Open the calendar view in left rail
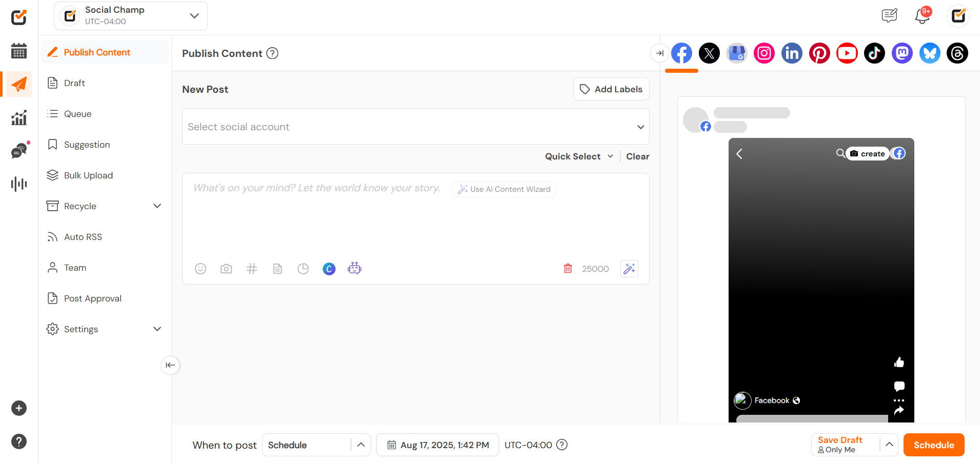 click(x=19, y=51)
